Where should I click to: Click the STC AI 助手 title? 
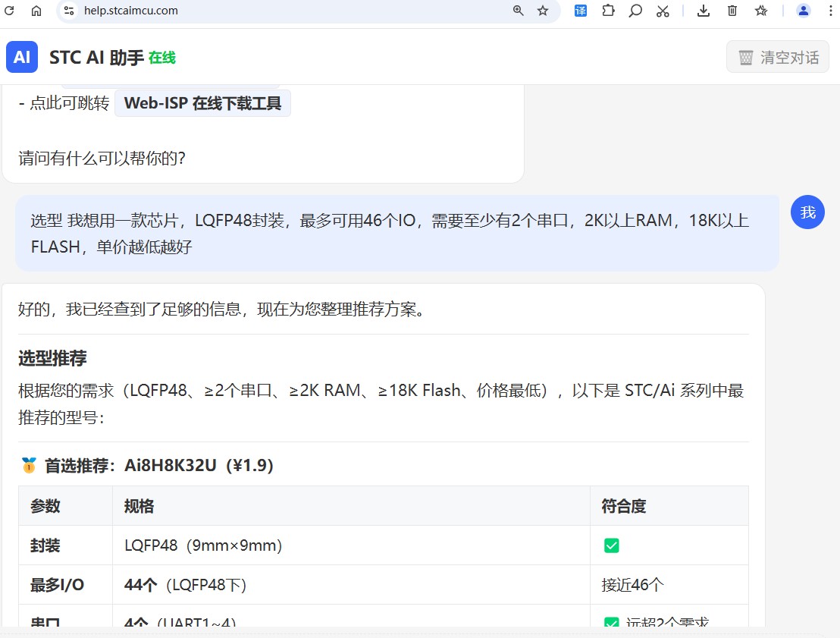point(96,58)
